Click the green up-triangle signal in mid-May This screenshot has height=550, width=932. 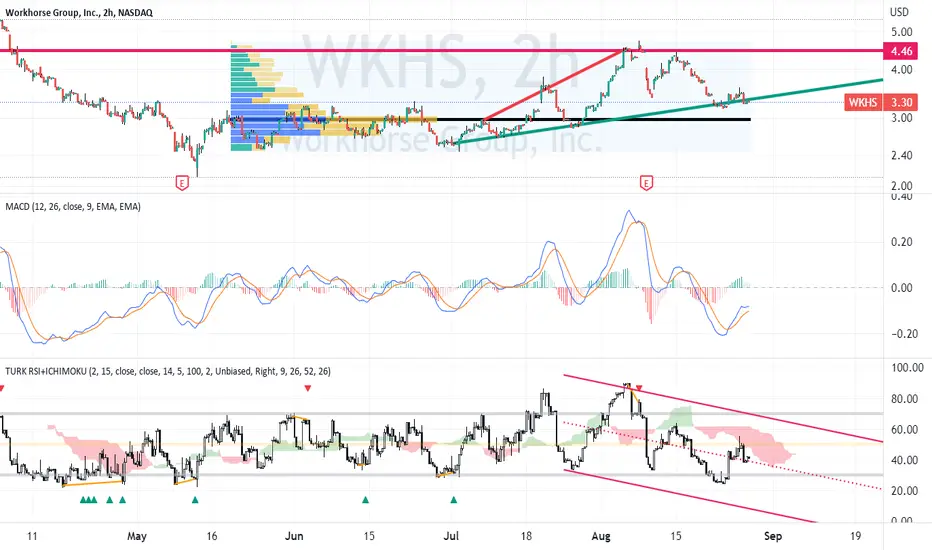click(195, 500)
